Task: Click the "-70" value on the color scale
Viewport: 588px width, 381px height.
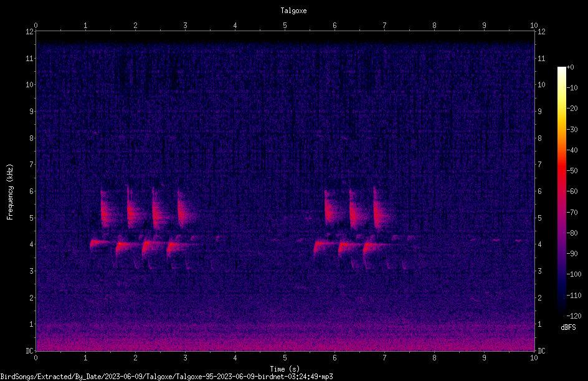Action: [572, 213]
